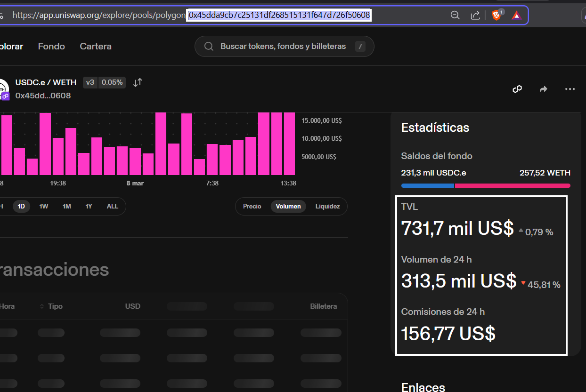Select the 1D time range
This screenshot has width=586, height=392.
point(21,206)
